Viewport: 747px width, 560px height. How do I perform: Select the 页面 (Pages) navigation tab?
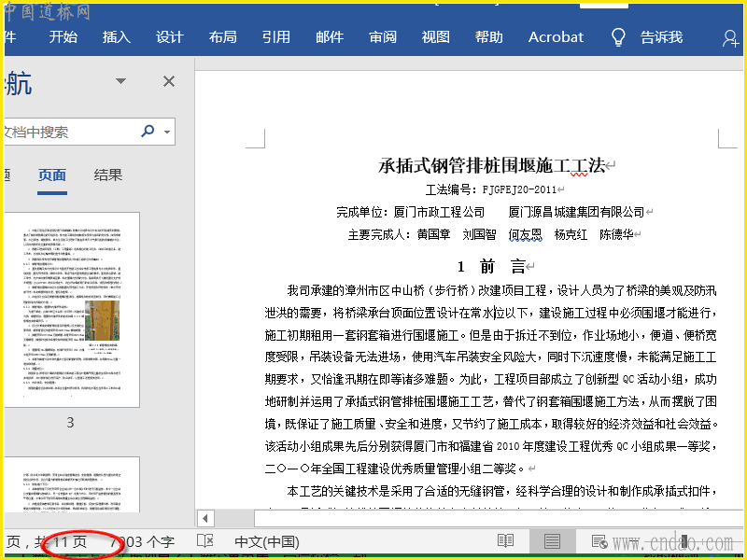[x=52, y=175]
